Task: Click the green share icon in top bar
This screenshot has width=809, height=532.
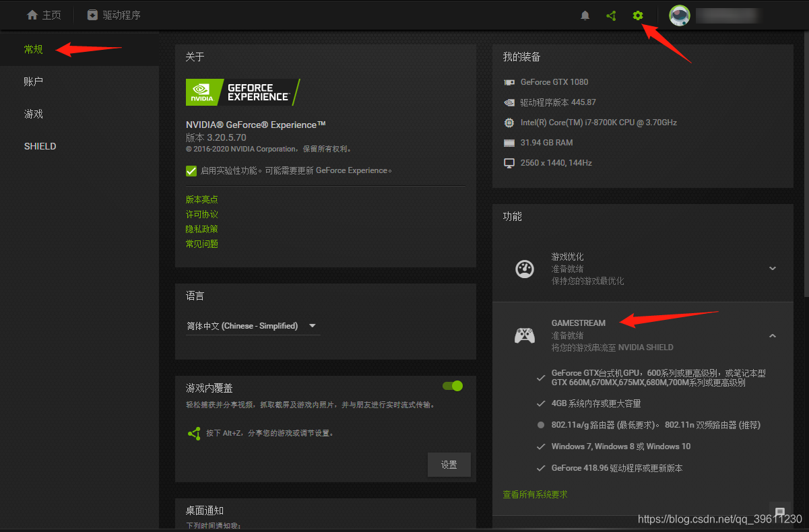Action: pos(611,15)
